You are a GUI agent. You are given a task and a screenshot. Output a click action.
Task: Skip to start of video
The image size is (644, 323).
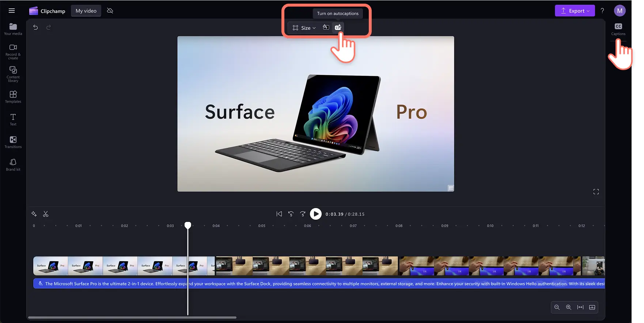pyautogui.click(x=279, y=214)
